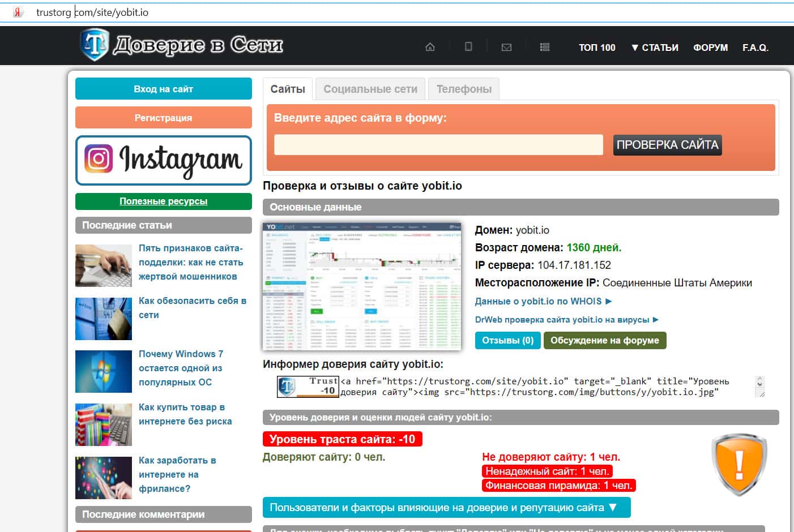This screenshot has height=532, width=794.
Task: Open thumbnail for Как обезопасить себя в сети
Action: [x=104, y=319]
